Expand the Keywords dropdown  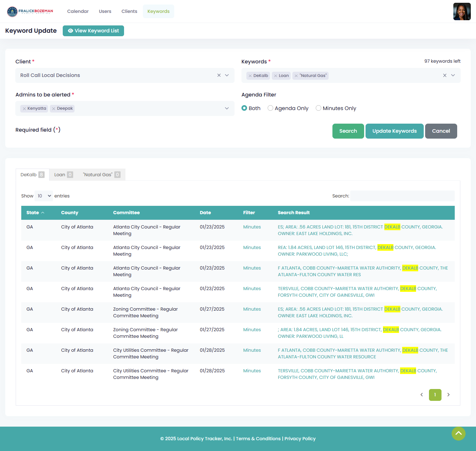453,75
